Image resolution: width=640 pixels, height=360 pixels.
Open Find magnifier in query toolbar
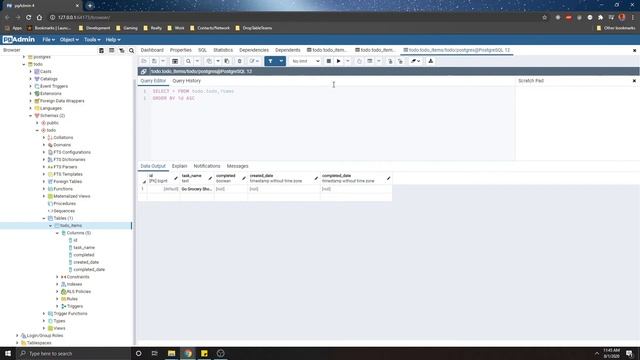click(x=188, y=61)
